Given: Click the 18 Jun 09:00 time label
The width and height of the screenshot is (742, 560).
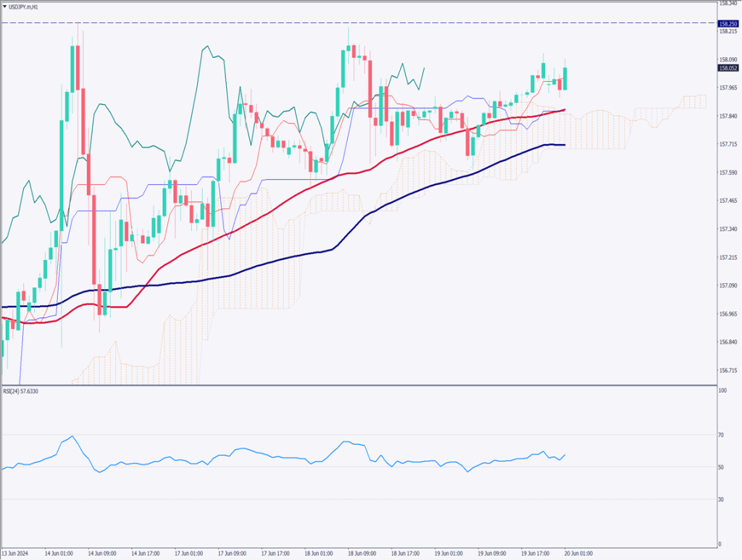Looking at the screenshot, I should point(362,553).
